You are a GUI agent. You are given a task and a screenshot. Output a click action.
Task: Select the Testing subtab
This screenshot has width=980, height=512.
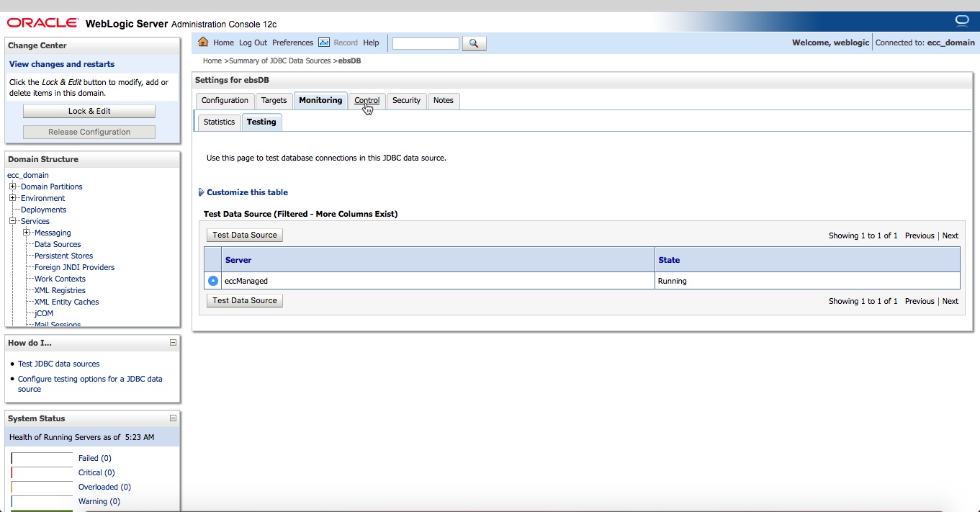(x=261, y=122)
